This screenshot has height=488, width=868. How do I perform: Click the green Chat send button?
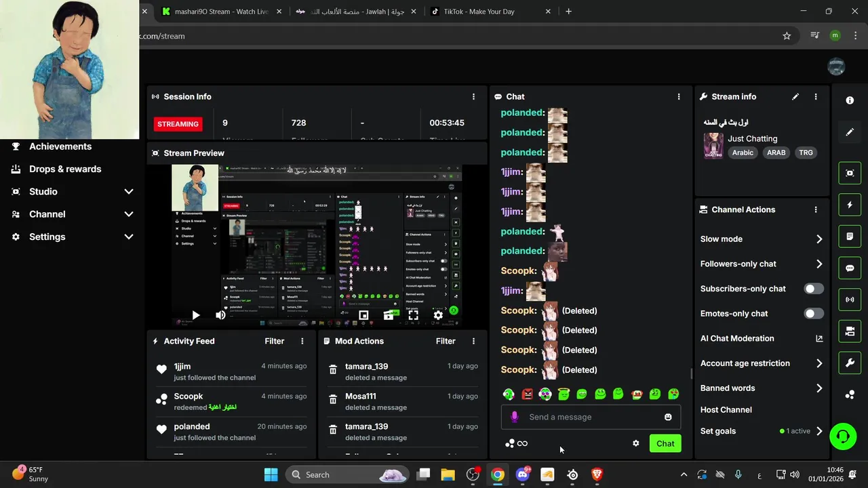coord(665,444)
